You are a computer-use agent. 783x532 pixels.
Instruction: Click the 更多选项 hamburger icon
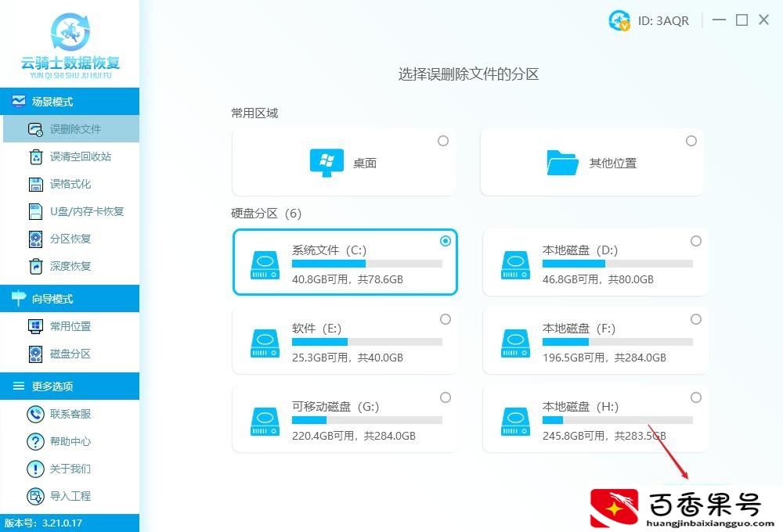coord(19,386)
